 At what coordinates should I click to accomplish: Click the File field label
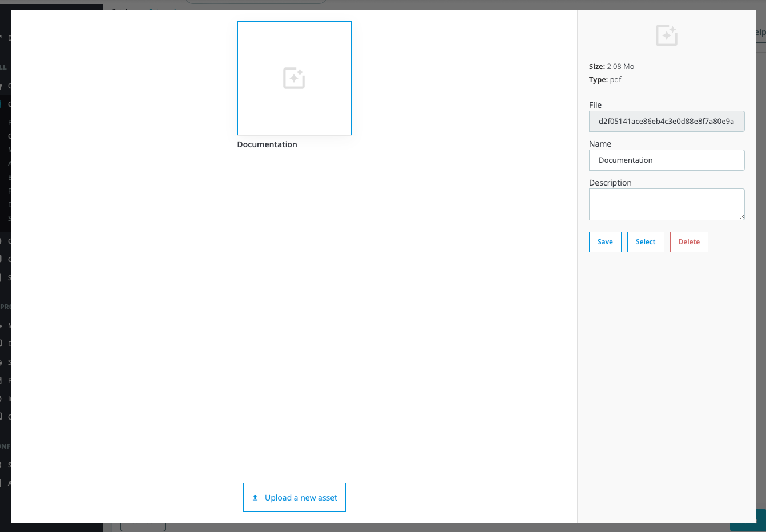(595, 105)
